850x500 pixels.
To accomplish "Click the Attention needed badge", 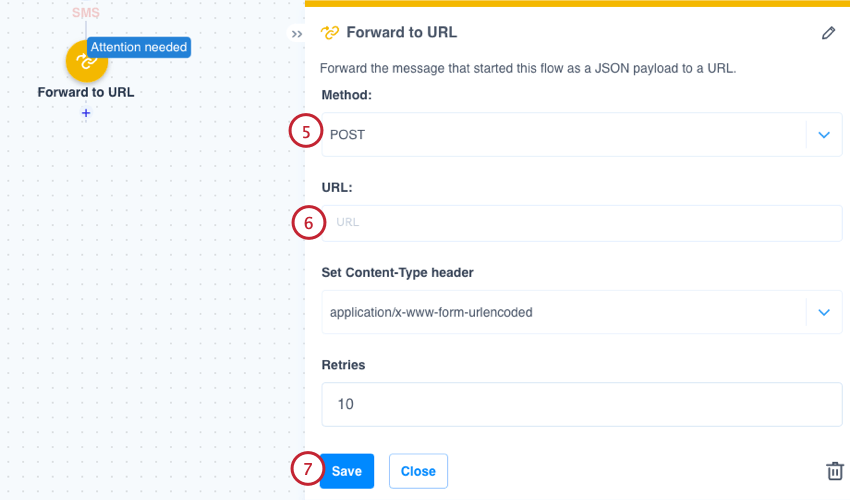I will coord(138,47).
